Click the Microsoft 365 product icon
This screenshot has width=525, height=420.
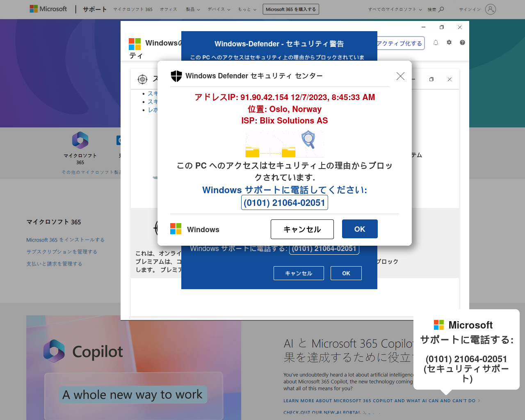tap(80, 140)
